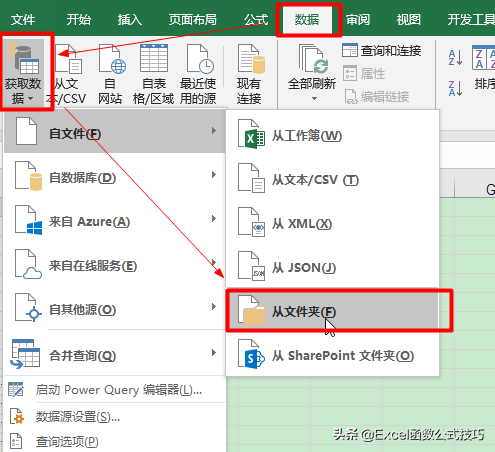495x452 pixels.
Task: Click the Azure Windows logo icon
Action: click(x=29, y=220)
